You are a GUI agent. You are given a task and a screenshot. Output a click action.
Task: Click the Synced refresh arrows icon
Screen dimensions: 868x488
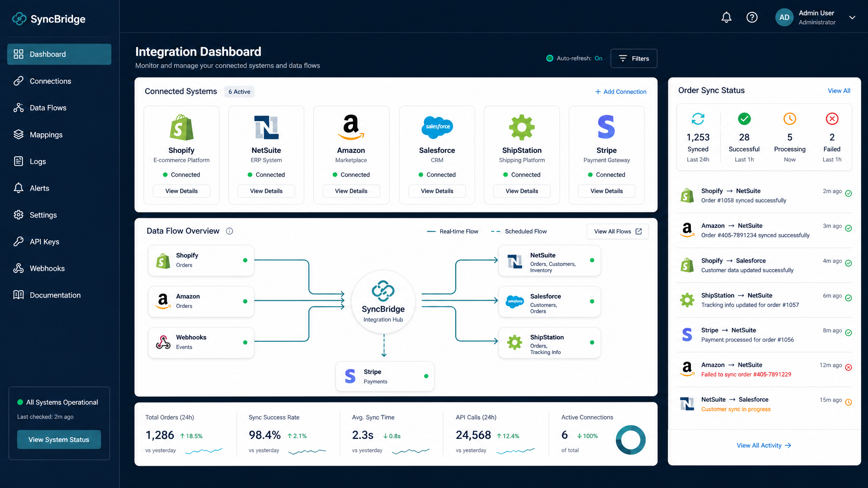coord(698,119)
